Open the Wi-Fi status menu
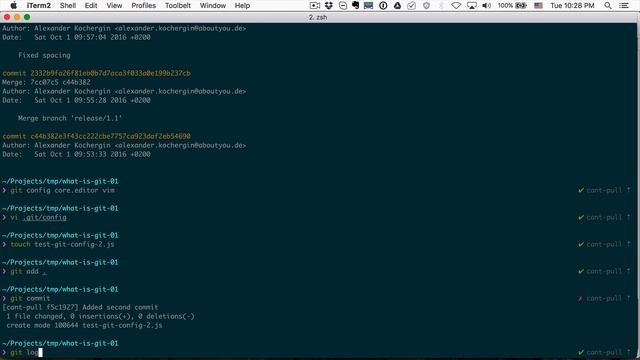Screen dimensions: 640x360 click(456, 6)
